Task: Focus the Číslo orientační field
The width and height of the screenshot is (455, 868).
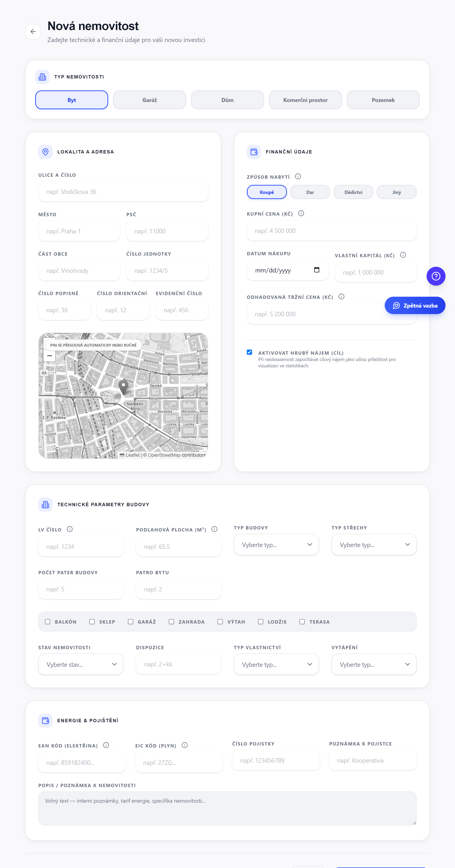Action: (123, 310)
